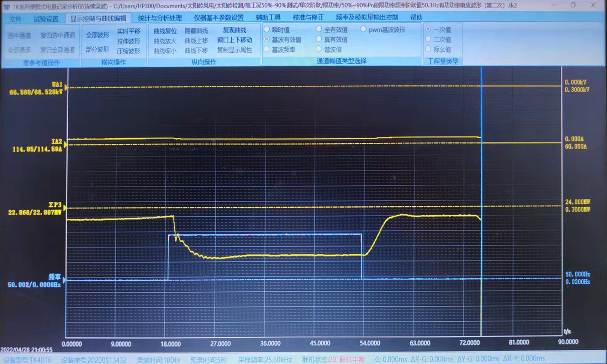
Task: Open the 辅助工具 menu tab
Action: [268, 17]
